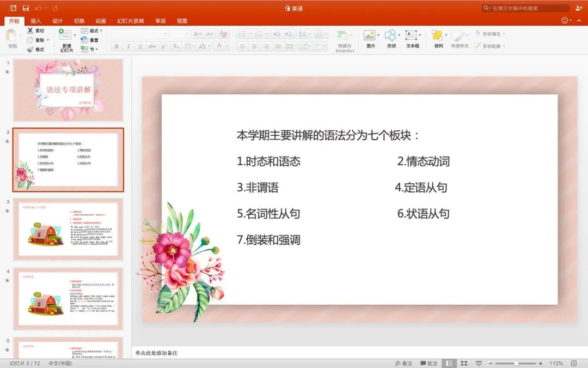The width and height of the screenshot is (588, 368).
Task: Click the undo arrow icon
Action: [x=38, y=8]
